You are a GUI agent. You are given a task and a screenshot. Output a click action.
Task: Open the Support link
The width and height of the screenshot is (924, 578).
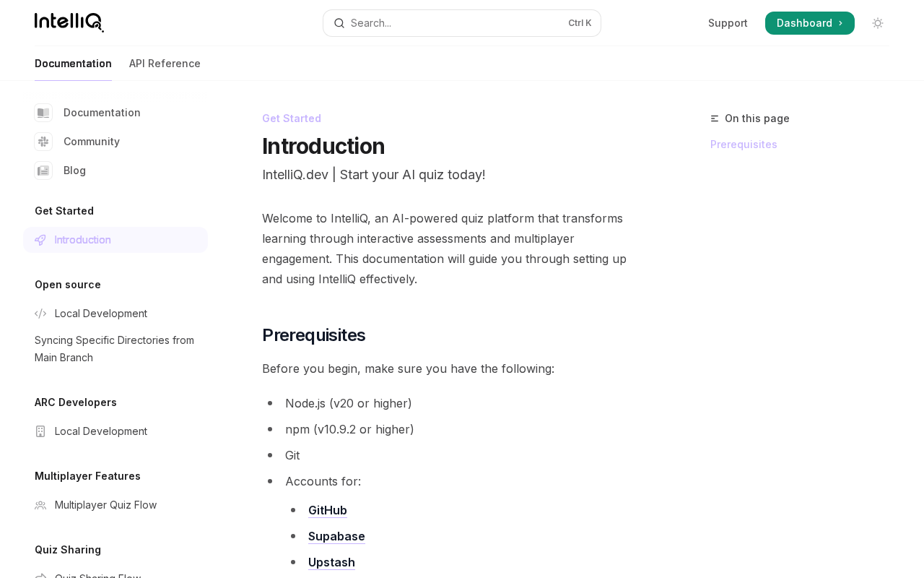728,23
